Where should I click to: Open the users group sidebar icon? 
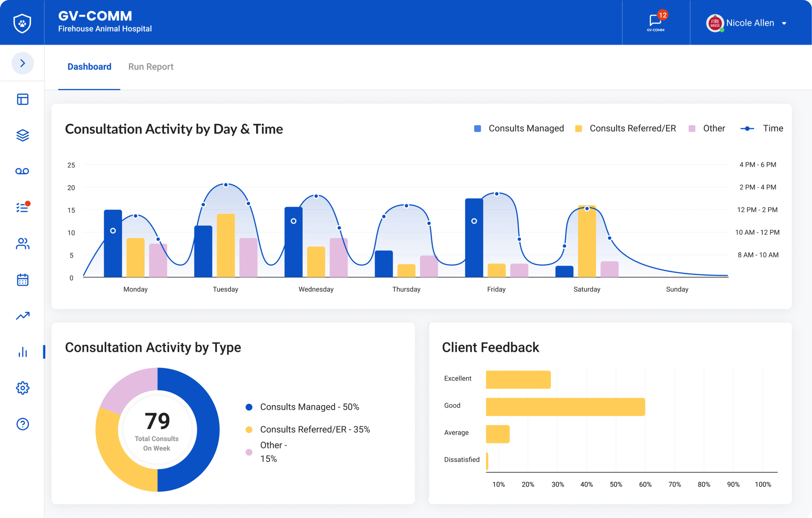pyautogui.click(x=23, y=243)
